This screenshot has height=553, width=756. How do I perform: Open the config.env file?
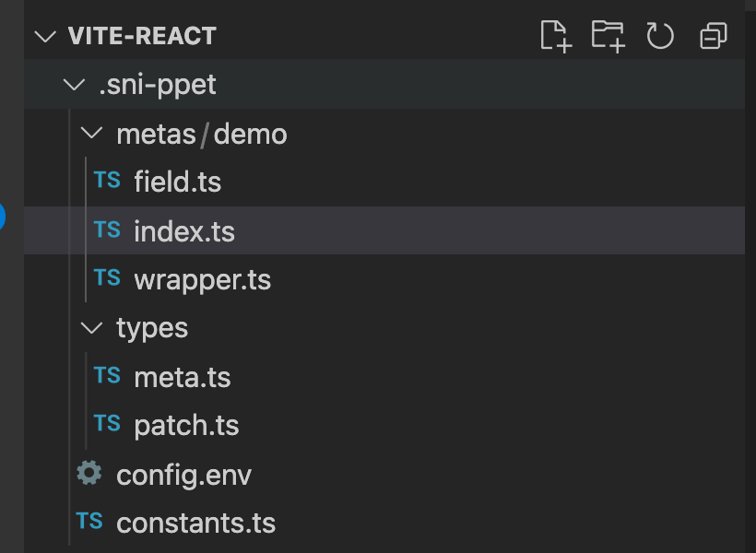pyautogui.click(x=384, y=475)
